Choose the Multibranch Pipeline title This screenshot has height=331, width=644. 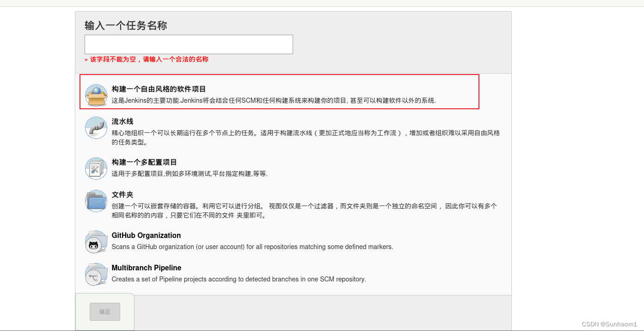147,268
